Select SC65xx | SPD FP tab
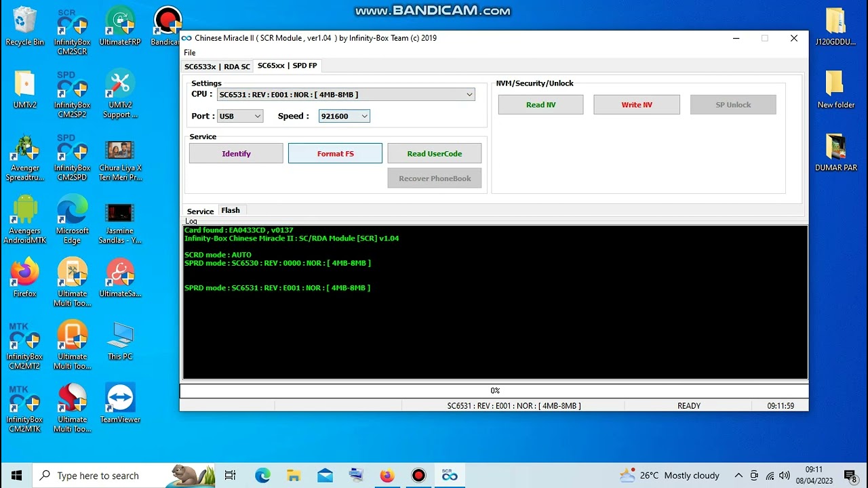Image resolution: width=868 pixels, height=488 pixels. (287, 66)
